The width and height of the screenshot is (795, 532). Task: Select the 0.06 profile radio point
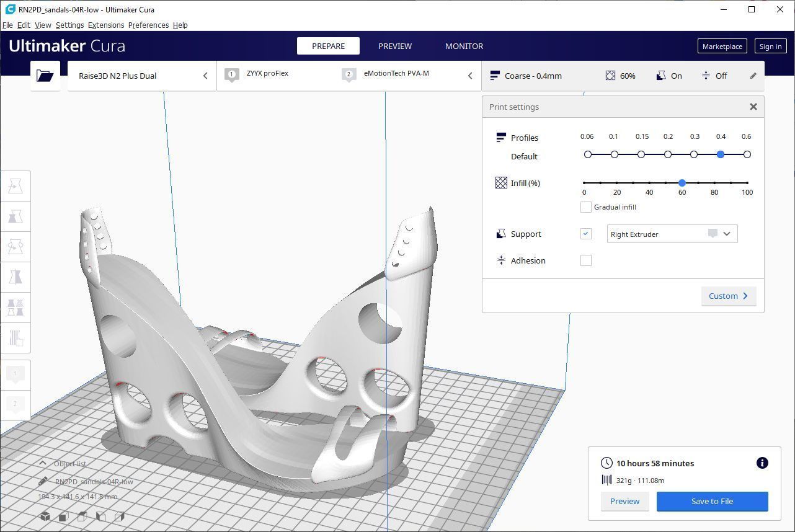pos(588,154)
